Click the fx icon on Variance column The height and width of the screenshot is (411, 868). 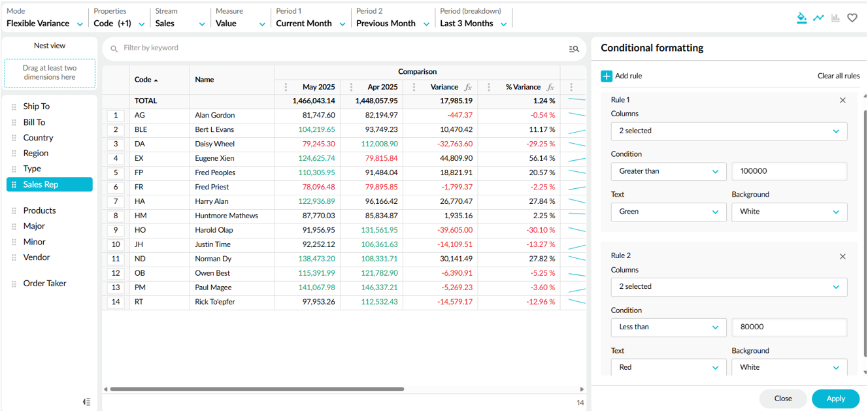point(468,87)
